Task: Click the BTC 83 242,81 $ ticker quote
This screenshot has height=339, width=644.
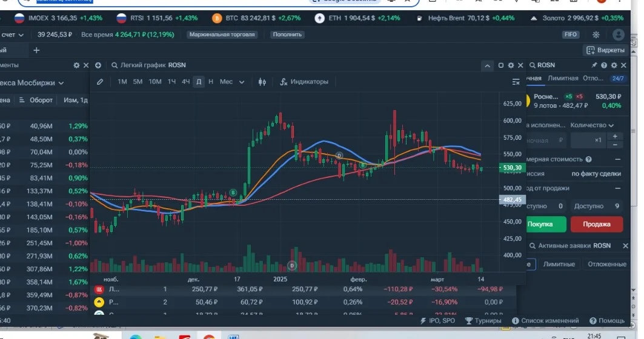Action: point(256,19)
